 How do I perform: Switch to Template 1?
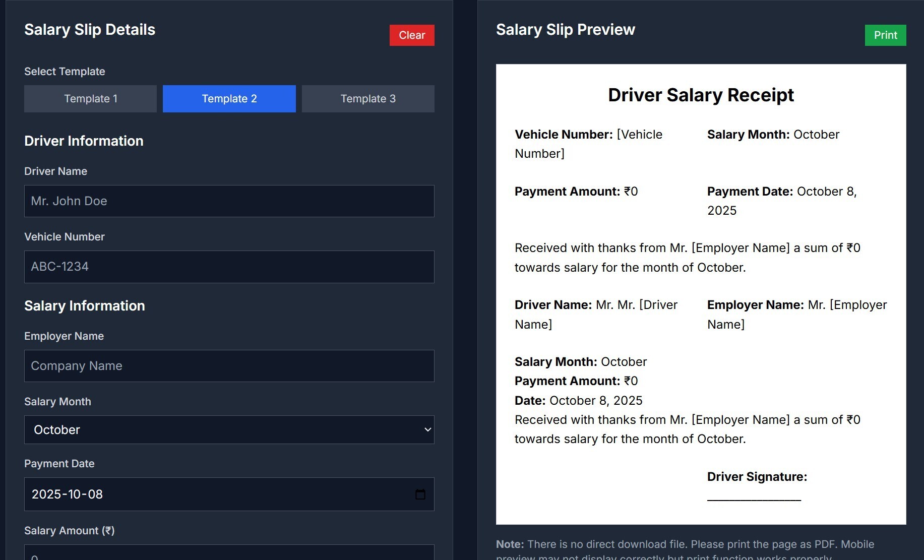click(x=90, y=99)
